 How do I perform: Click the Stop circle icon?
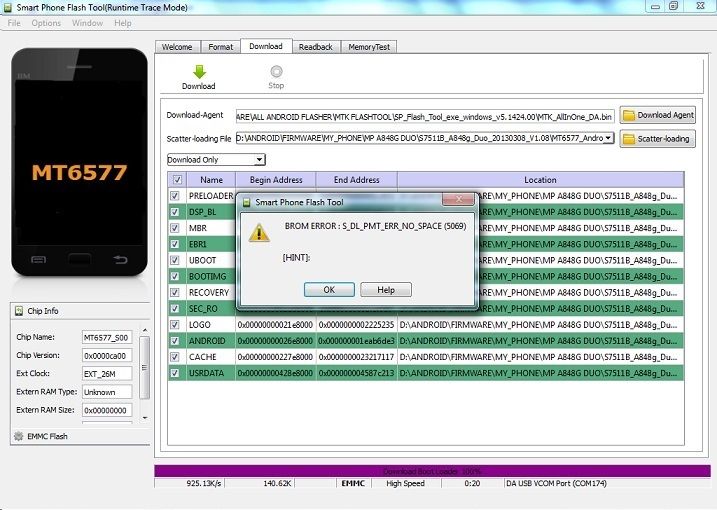[276, 71]
